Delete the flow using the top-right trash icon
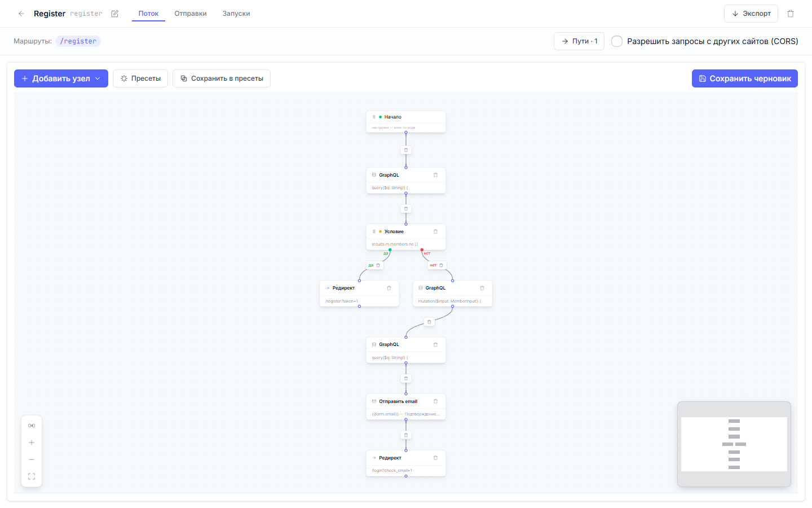 [x=791, y=14]
